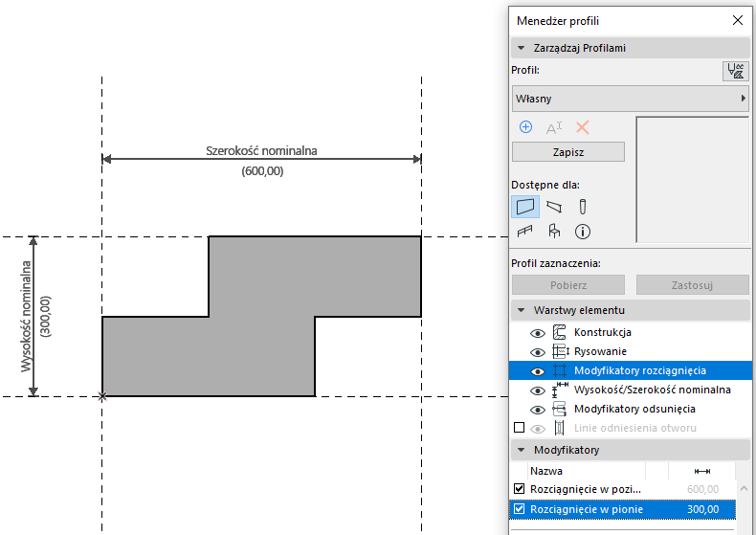Toggle Modyfikatory rozciągnięcia eye visibility
756x535 pixels.
pos(538,371)
